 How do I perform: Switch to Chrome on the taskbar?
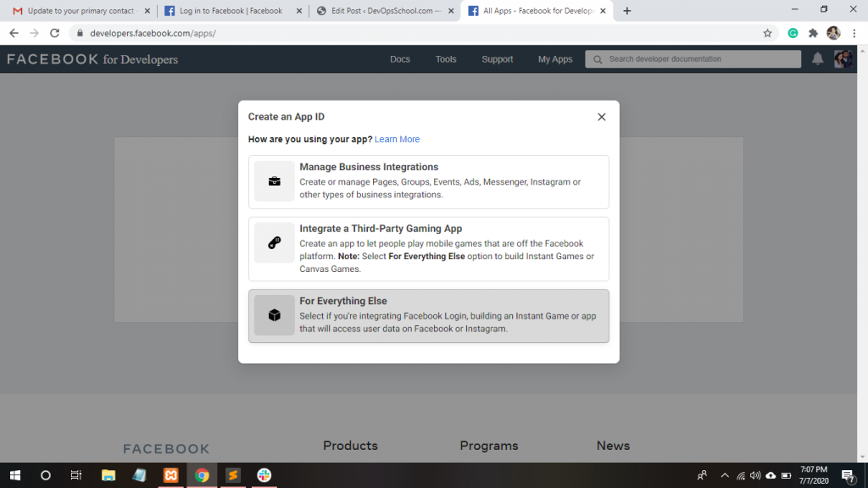[202, 475]
